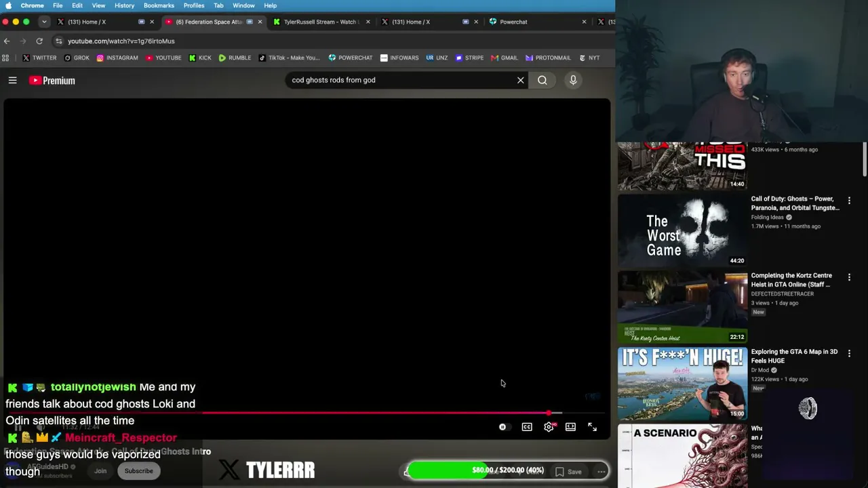Open the GMAIL bookmark
The image size is (868, 488).
(x=505, y=58)
